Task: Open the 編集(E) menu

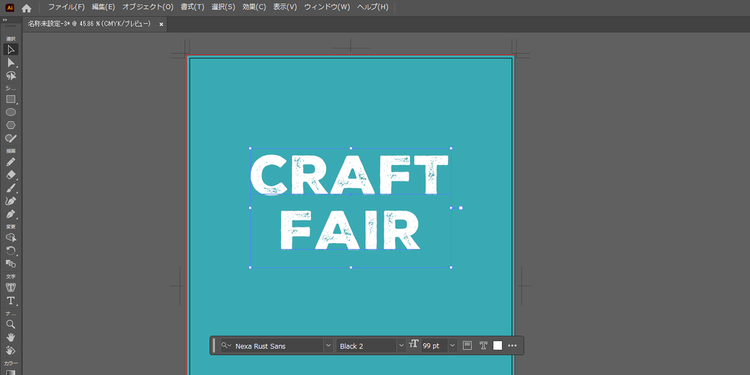Action: (103, 8)
